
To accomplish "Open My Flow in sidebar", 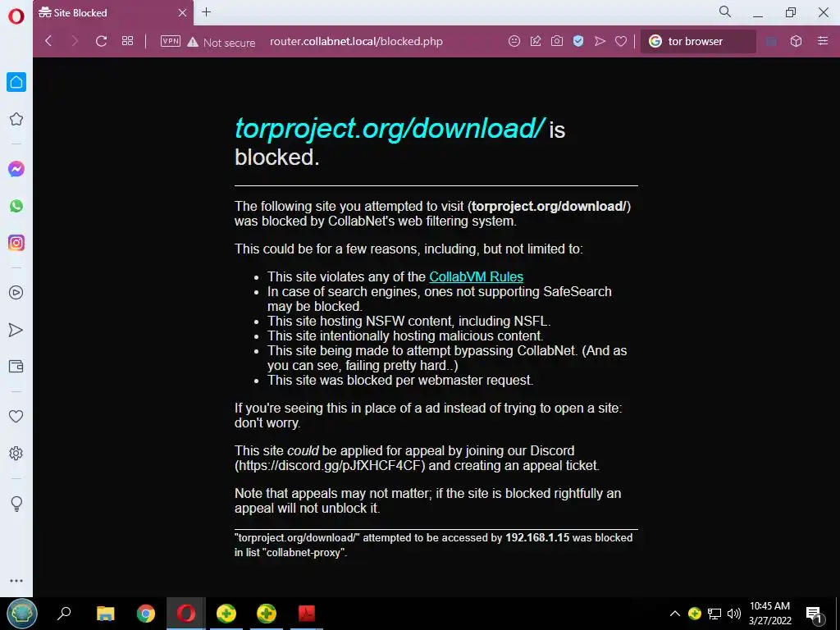I will 16,330.
